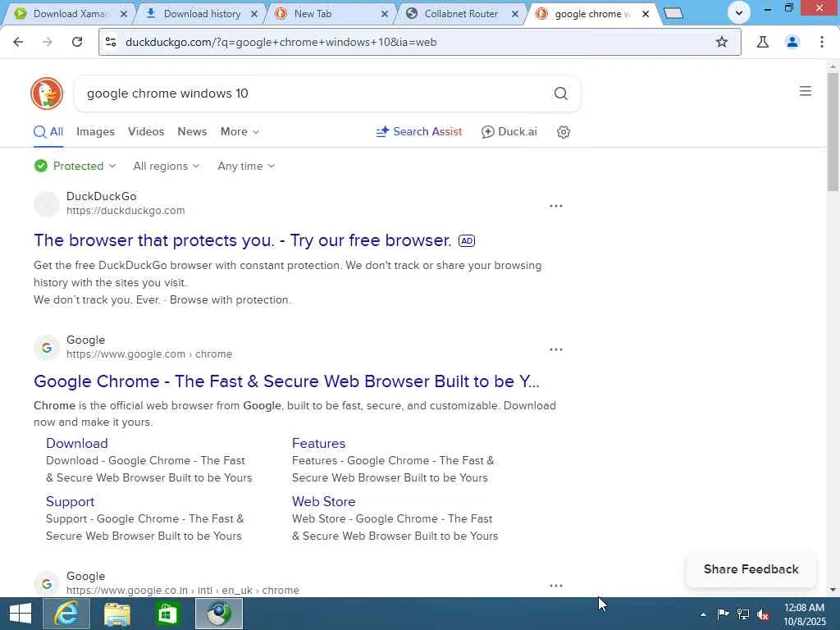Open the All regions dropdown
Viewport: 840px width, 630px height.
tap(166, 166)
